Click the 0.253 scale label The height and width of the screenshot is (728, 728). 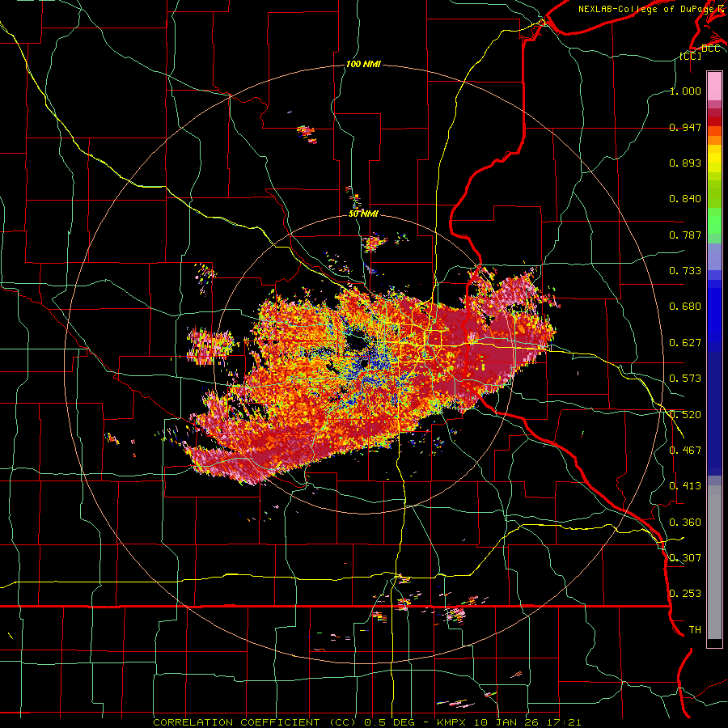(685, 594)
